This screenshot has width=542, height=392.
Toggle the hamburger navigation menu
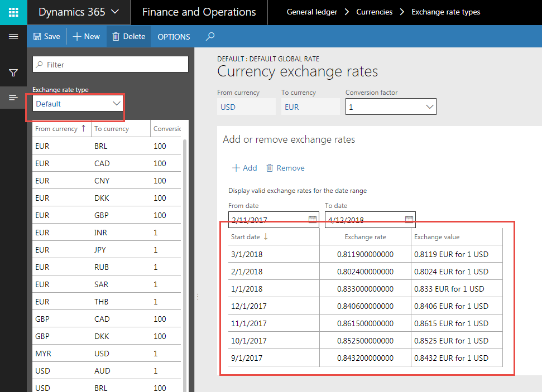tap(13, 37)
